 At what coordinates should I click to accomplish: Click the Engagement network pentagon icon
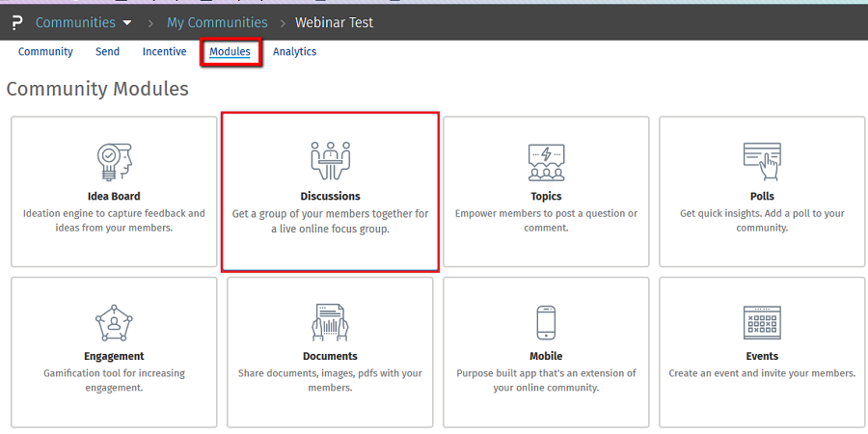coord(114,323)
